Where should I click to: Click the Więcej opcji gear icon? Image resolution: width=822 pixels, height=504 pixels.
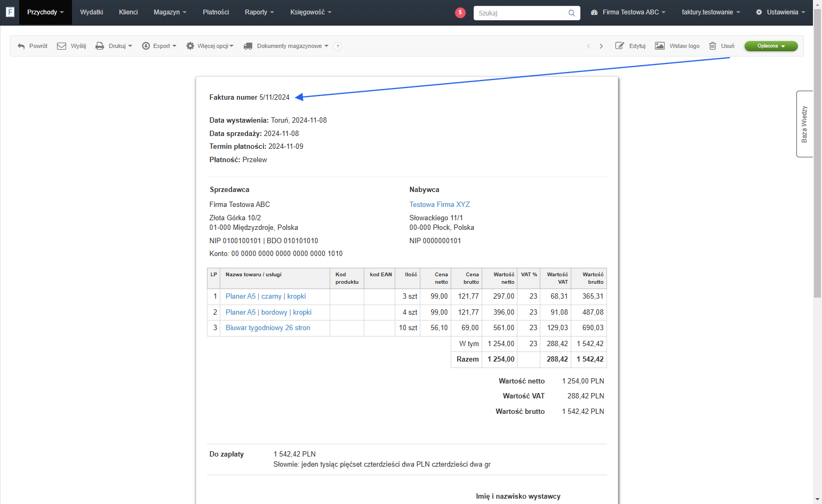pyautogui.click(x=190, y=46)
